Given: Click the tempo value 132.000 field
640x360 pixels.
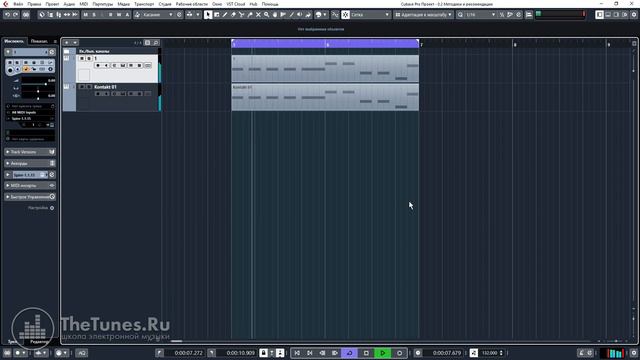Looking at the screenshot, I should (489, 353).
